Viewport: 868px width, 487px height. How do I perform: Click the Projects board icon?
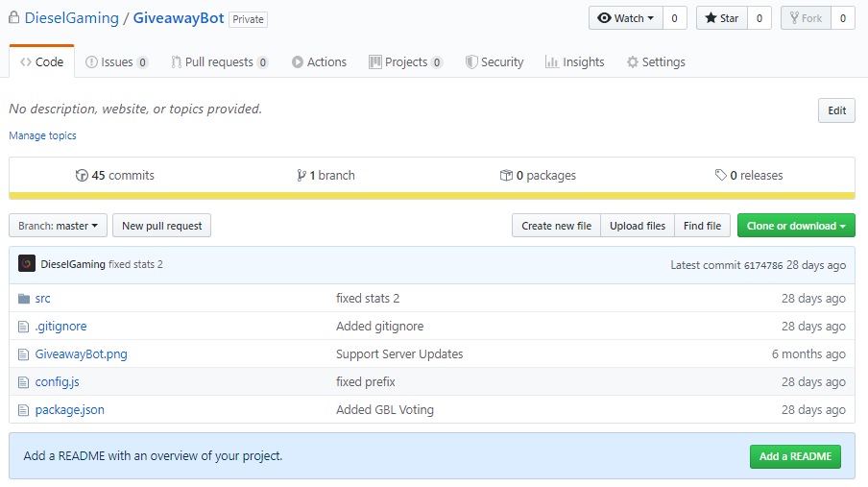pyautogui.click(x=375, y=62)
